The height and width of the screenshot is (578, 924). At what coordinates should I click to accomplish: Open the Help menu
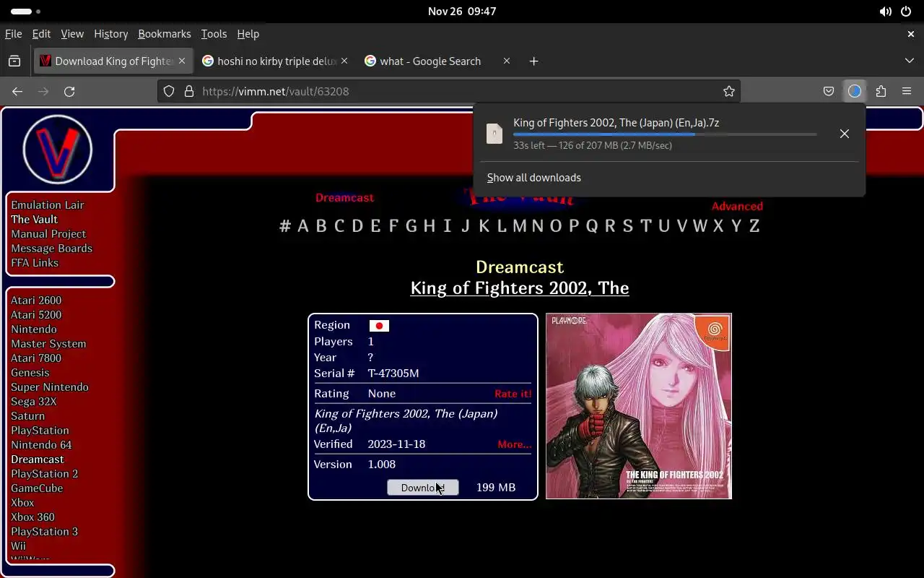[248, 34]
